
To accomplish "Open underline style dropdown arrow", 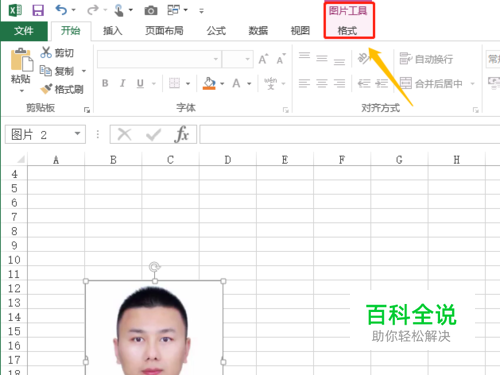I will pos(154,83).
